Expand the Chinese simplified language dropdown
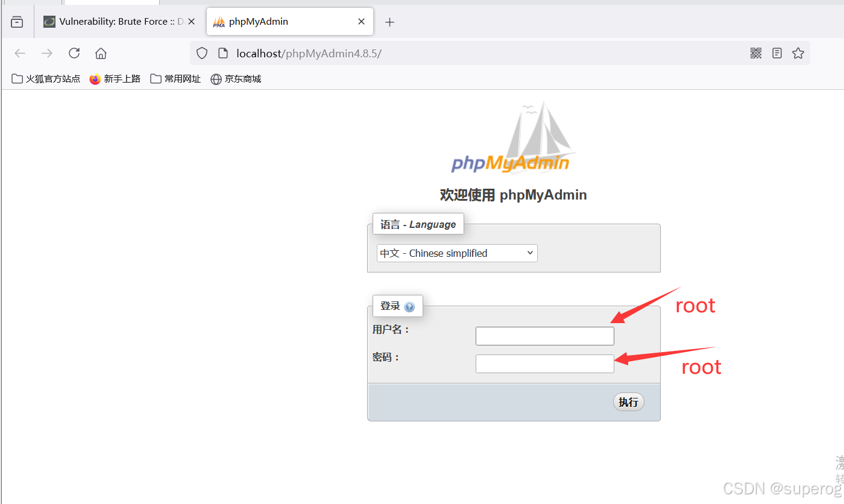The width and height of the screenshot is (844, 504). 457,253
